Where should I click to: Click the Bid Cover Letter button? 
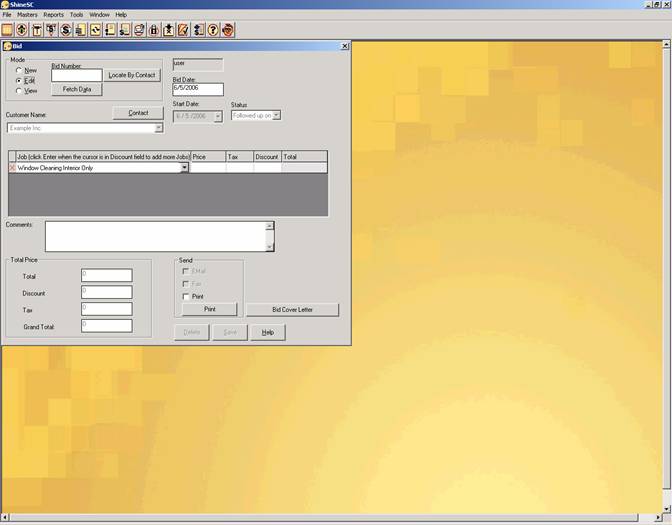[x=292, y=309]
